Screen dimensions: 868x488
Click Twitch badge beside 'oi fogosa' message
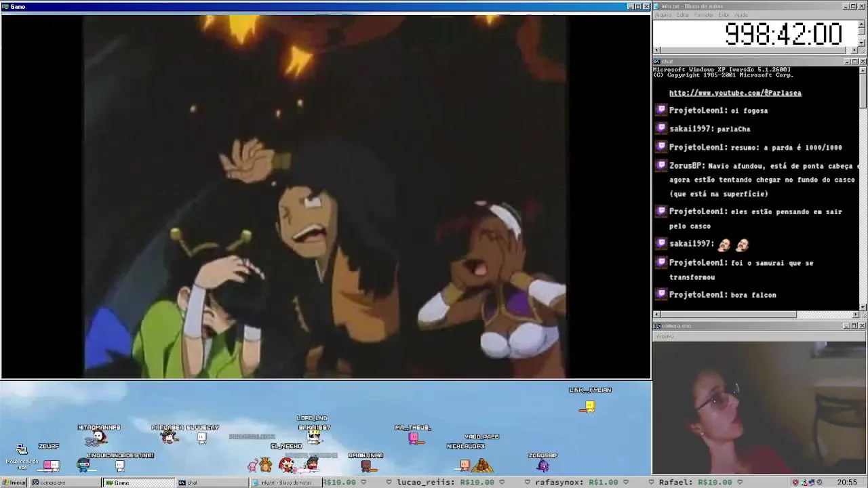point(661,110)
